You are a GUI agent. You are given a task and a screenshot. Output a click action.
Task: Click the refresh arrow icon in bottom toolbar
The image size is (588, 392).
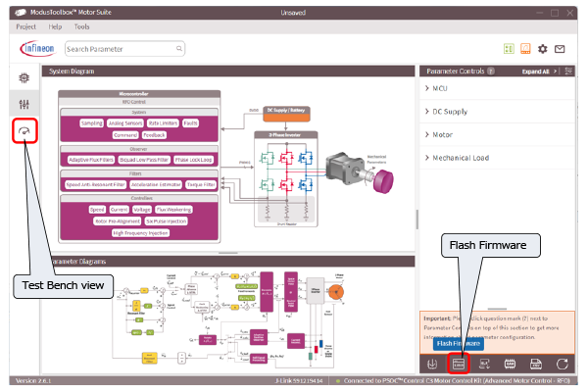pyautogui.click(x=562, y=364)
